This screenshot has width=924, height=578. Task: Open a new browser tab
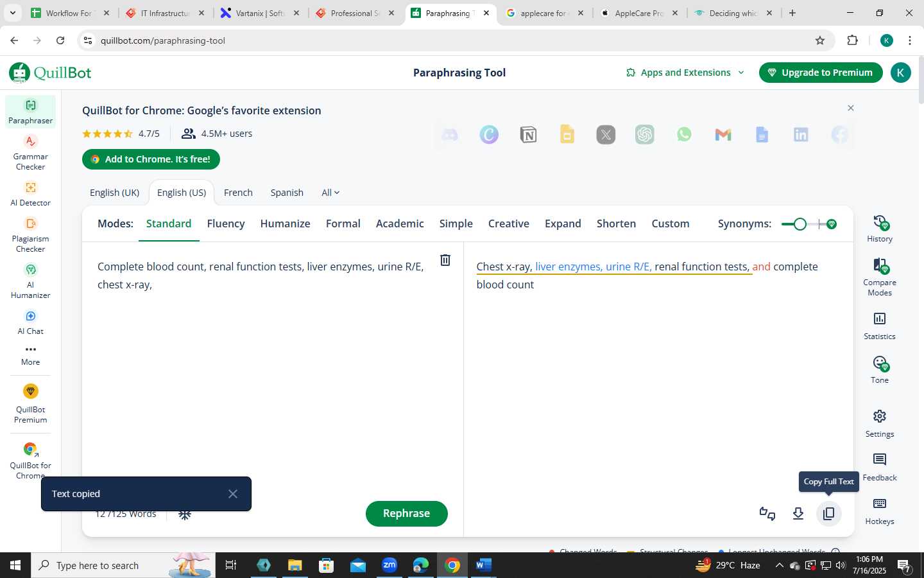(792, 13)
